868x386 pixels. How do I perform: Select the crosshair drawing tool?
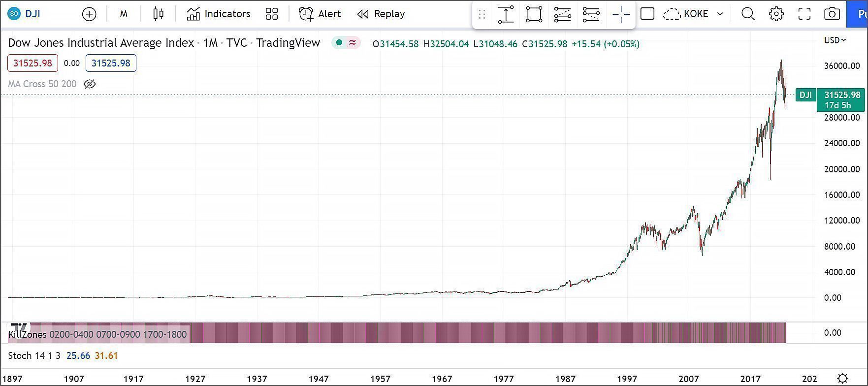[x=621, y=15]
